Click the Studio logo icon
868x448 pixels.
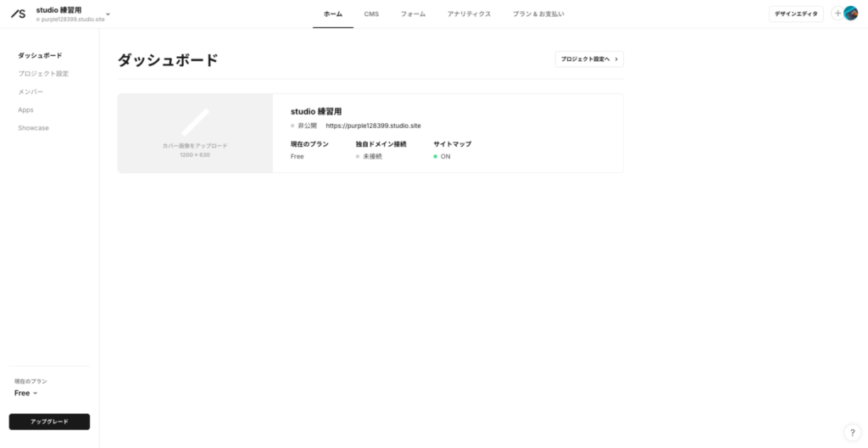19,14
